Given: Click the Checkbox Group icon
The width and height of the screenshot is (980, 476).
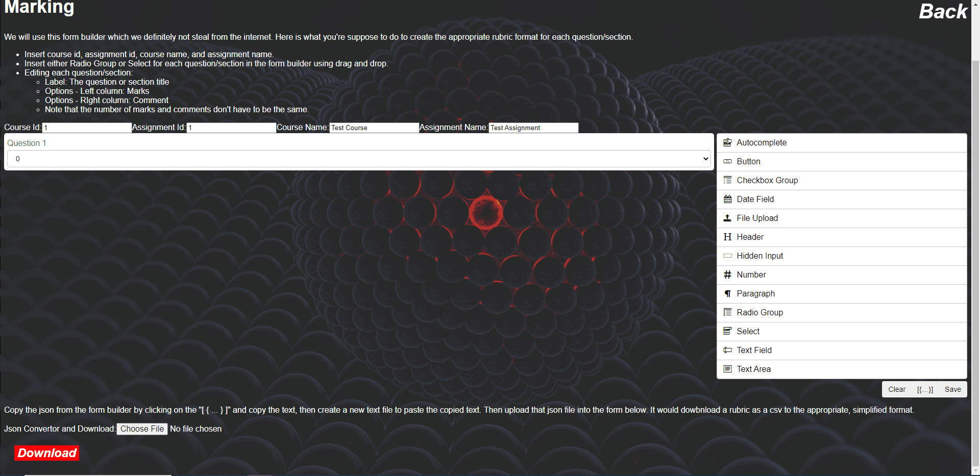Looking at the screenshot, I should coord(727,180).
